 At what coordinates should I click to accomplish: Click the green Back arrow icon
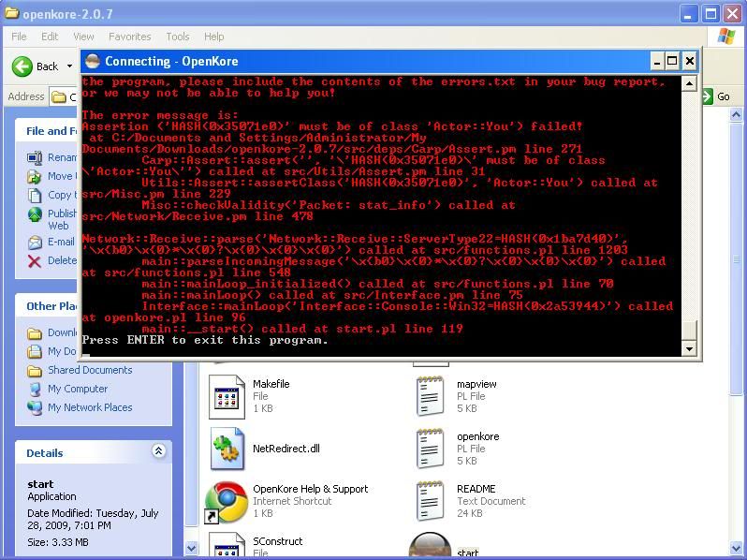[22, 66]
